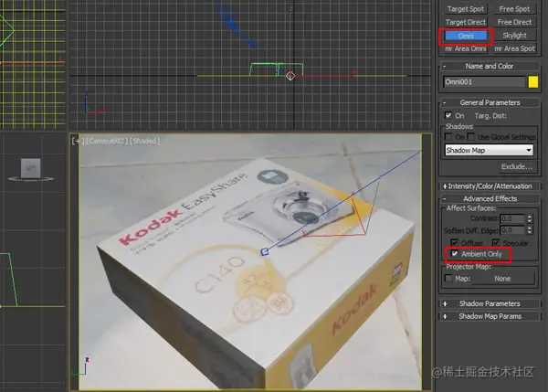Select the Target Direct light button
Screen dimensions: 548x392
pos(466,22)
